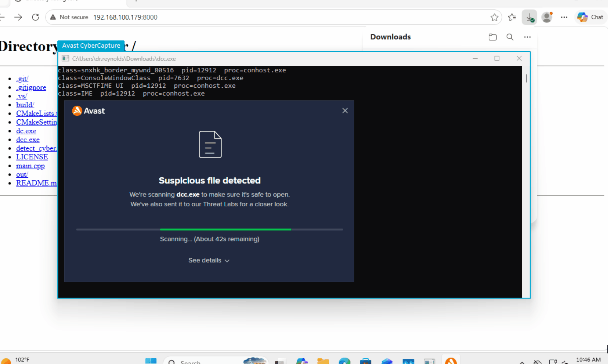Click the address bar URL 192.168.100.179:8000

point(125,17)
